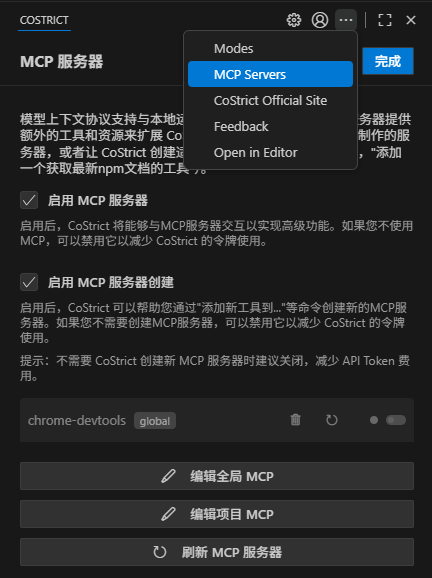The height and width of the screenshot is (578, 432).
Task: Restart the chrome-devtools server with the refresh icon
Action: click(332, 419)
